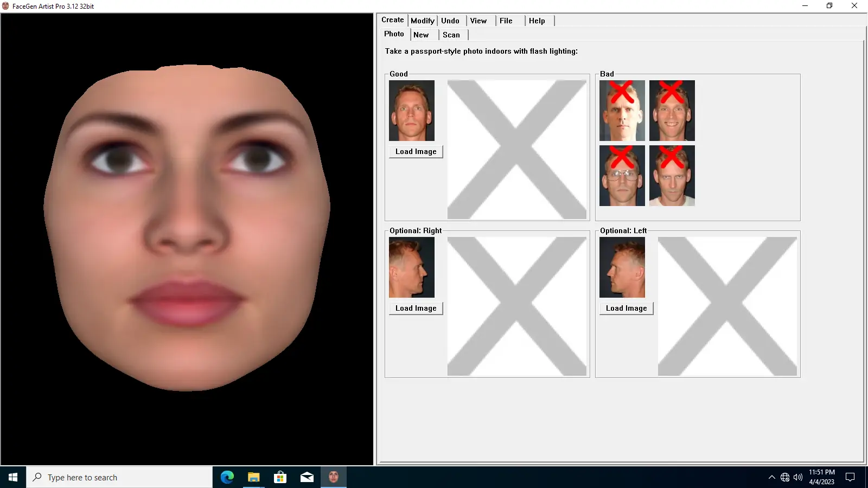Open the New sub-tab
This screenshot has height=488, width=868.
coord(421,35)
